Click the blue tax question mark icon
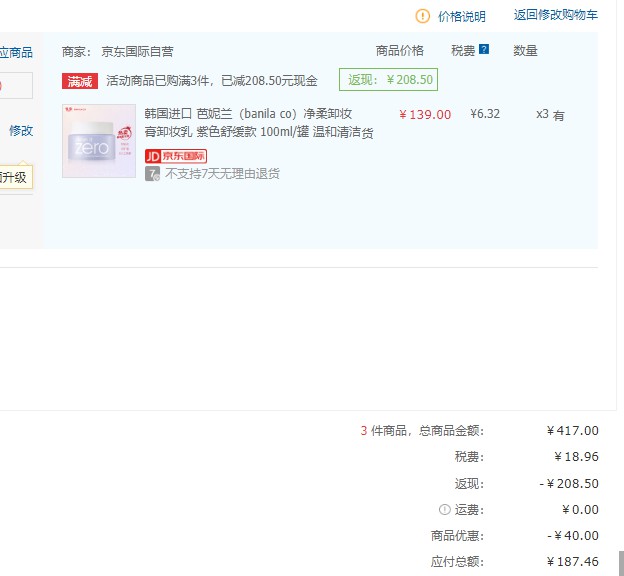 tap(484, 49)
